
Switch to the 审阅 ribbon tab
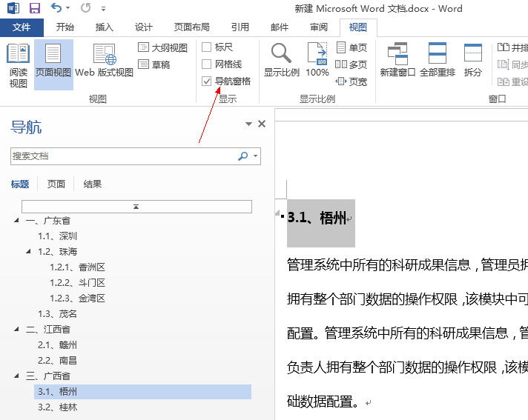(319, 27)
